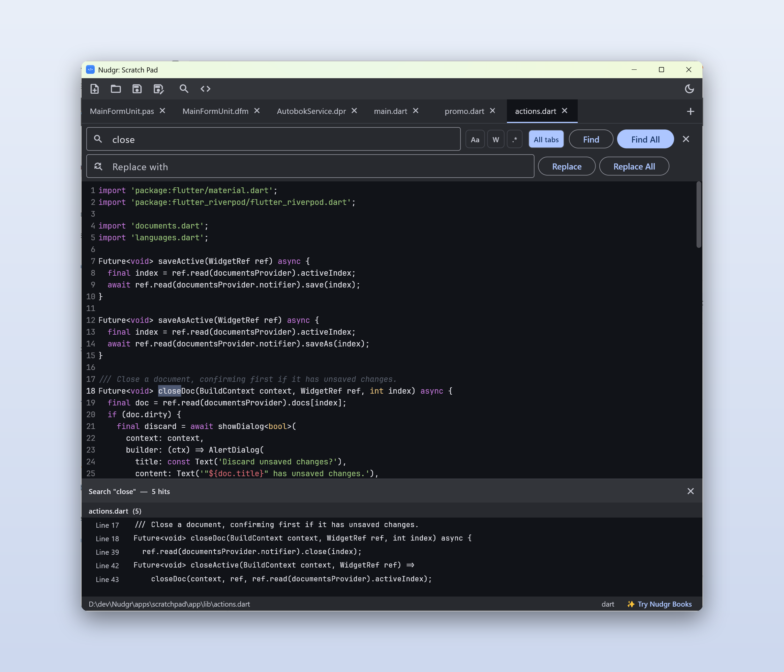Click AlertDialog on line 23

[x=234, y=450]
